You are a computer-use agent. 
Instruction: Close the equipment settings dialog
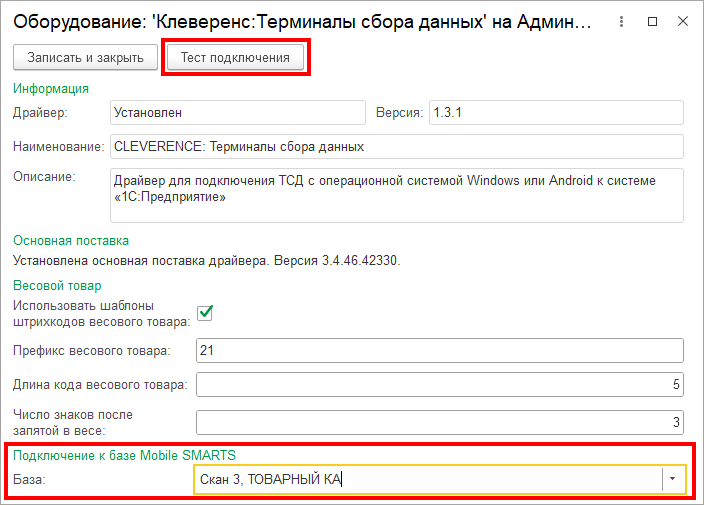(x=683, y=22)
